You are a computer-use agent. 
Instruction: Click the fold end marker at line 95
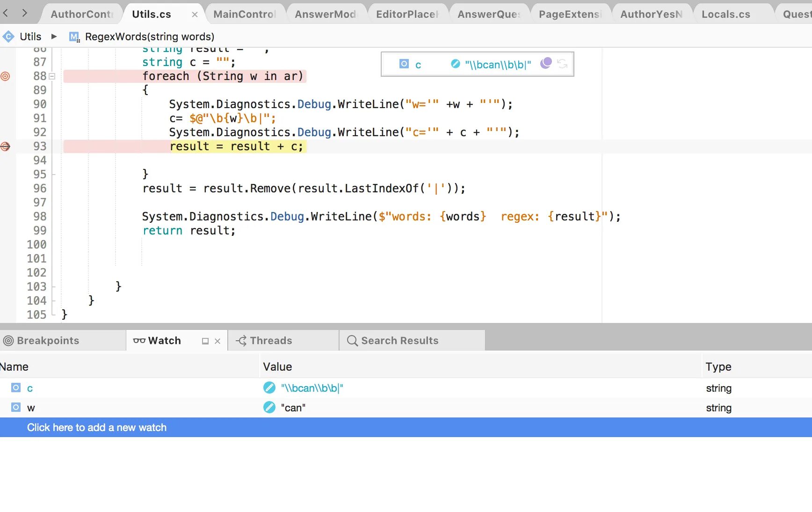click(53, 174)
